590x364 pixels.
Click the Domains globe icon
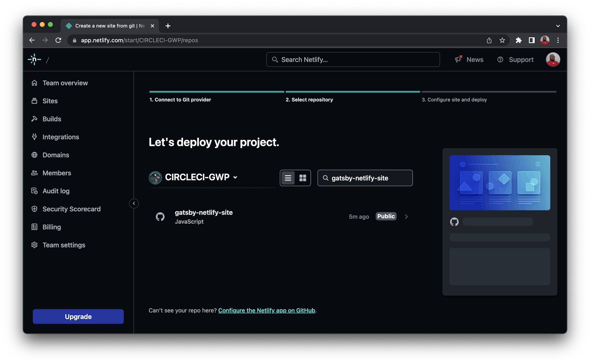35,155
